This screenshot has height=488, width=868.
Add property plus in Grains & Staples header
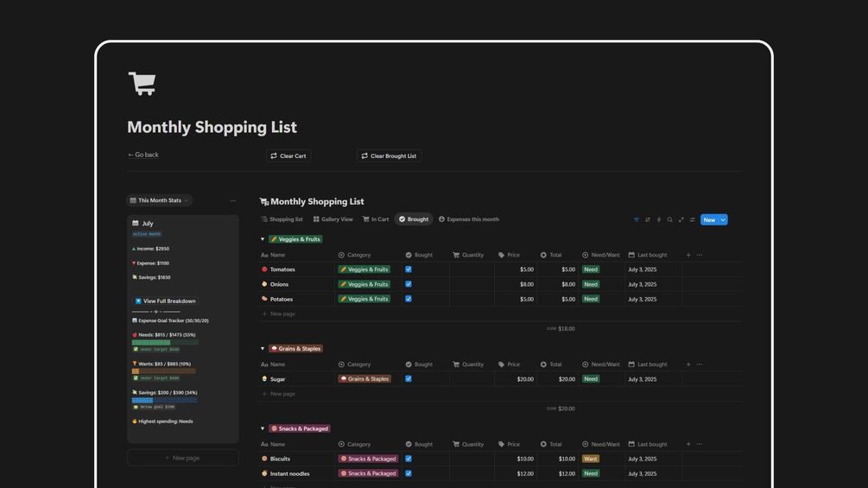(x=688, y=364)
